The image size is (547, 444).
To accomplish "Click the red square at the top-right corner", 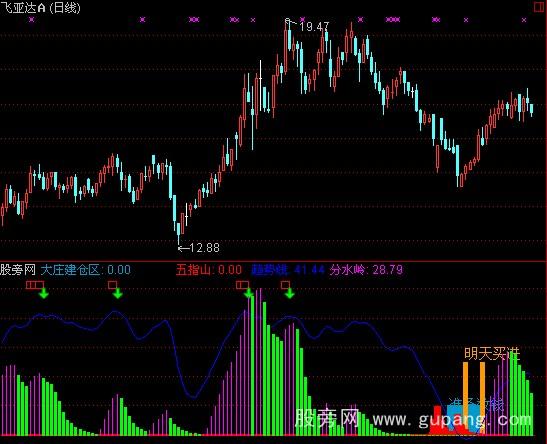I will click(540, 7).
